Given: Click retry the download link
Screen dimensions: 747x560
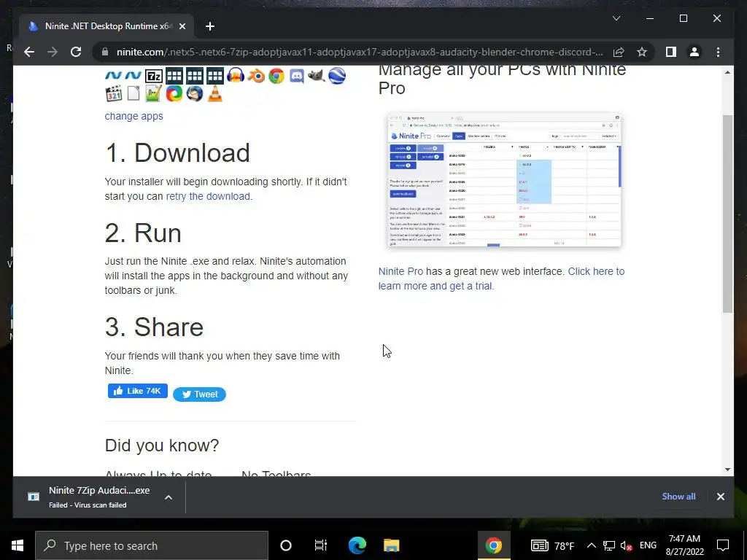Looking at the screenshot, I should click(x=208, y=196).
